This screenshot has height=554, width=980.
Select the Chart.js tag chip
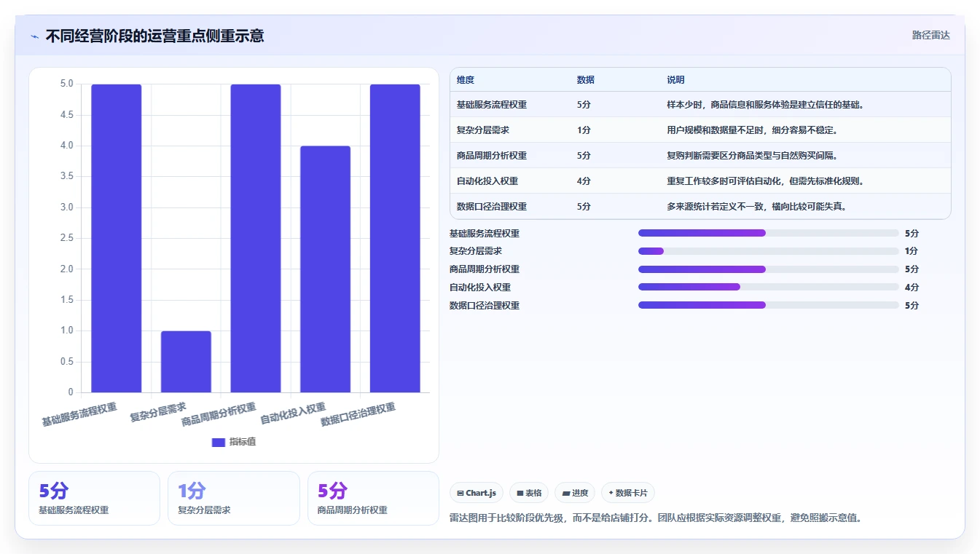[x=477, y=493]
